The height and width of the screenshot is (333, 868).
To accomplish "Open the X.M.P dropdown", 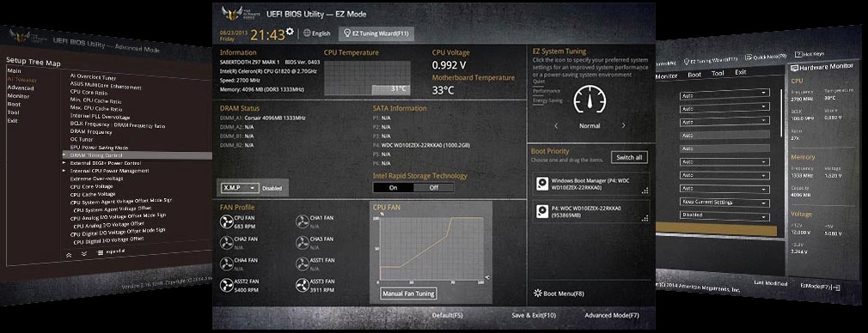I will pos(240,188).
